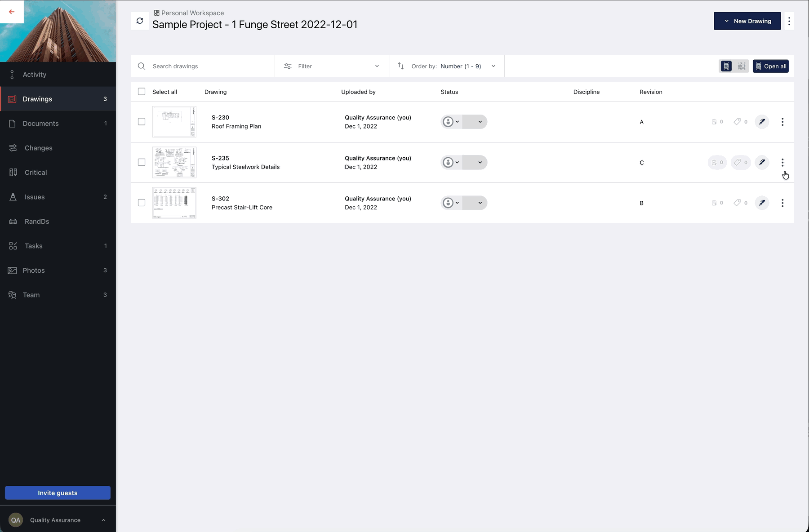Open Photos in the sidebar
Image resolution: width=809 pixels, height=532 pixels.
pyautogui.click(x=58, y=270)
